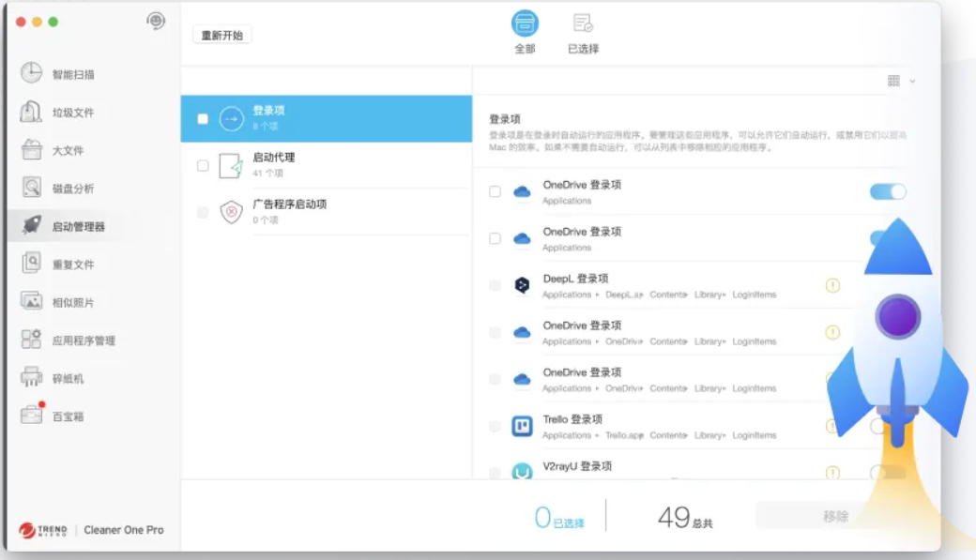This screenshot has width=976, height=560.
Task: Click the 登录项 section heading in the right pane
Action: point(505,119)
